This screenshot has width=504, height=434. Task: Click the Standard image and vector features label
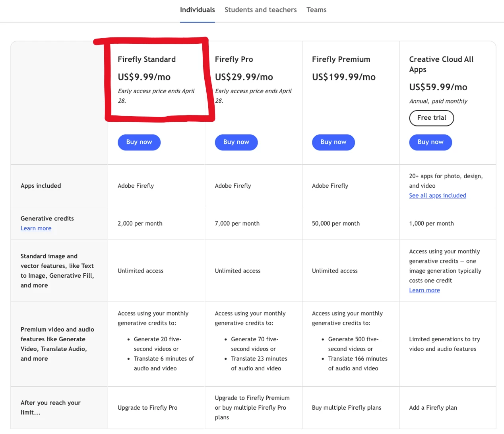pos(57,271)
